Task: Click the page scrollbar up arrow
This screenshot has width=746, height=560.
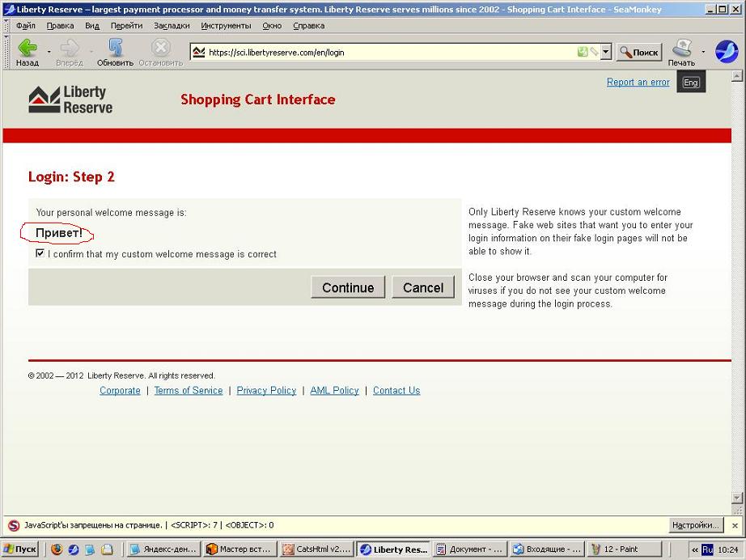Action: [737, 76]
